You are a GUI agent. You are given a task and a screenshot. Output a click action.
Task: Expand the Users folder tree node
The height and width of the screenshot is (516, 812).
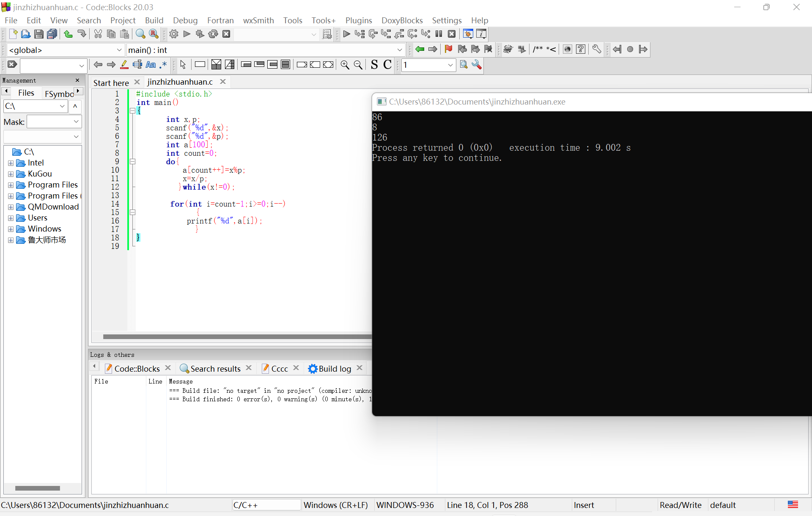coord(11,218)
